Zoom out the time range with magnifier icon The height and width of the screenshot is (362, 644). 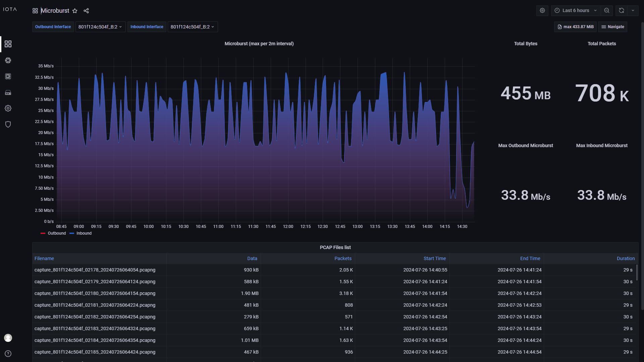(x=607, y=10)
